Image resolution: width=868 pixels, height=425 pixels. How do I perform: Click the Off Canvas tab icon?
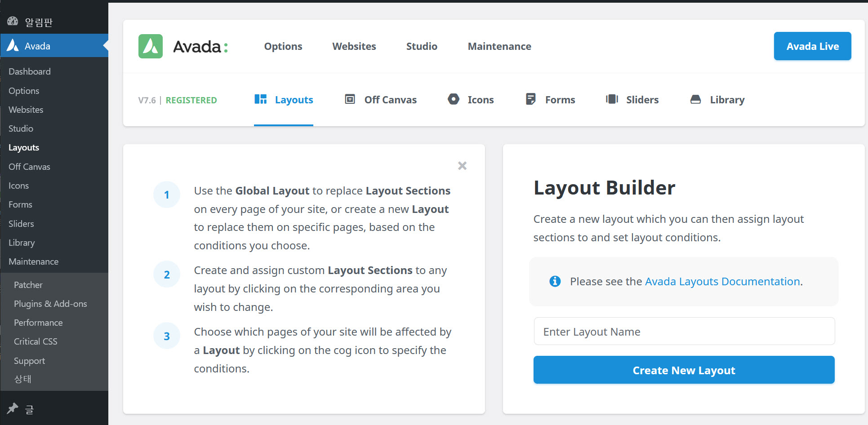[350, 99]
